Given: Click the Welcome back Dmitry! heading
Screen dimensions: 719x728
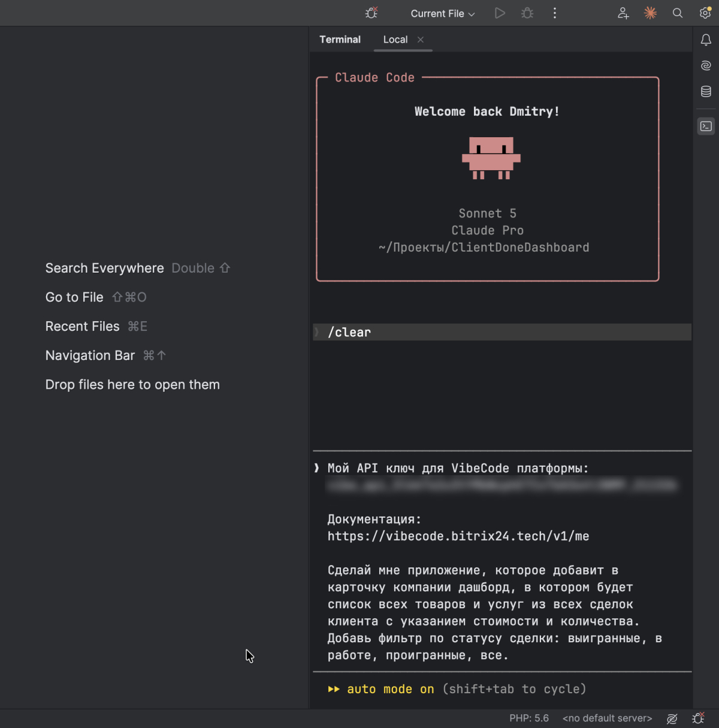Looking at the screenshot, I should coord(487,111).
